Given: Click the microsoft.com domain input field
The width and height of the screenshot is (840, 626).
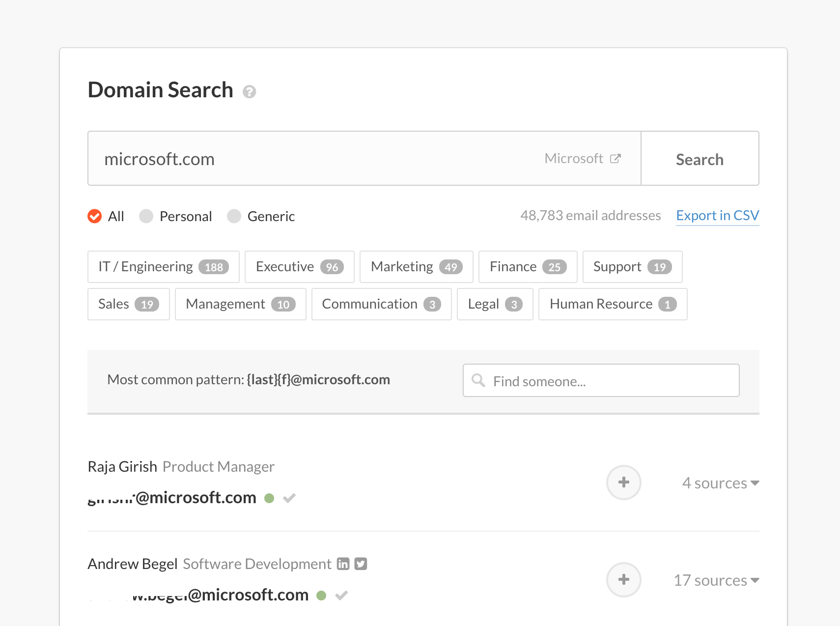Looking at the screenshot, I should 314,159.
